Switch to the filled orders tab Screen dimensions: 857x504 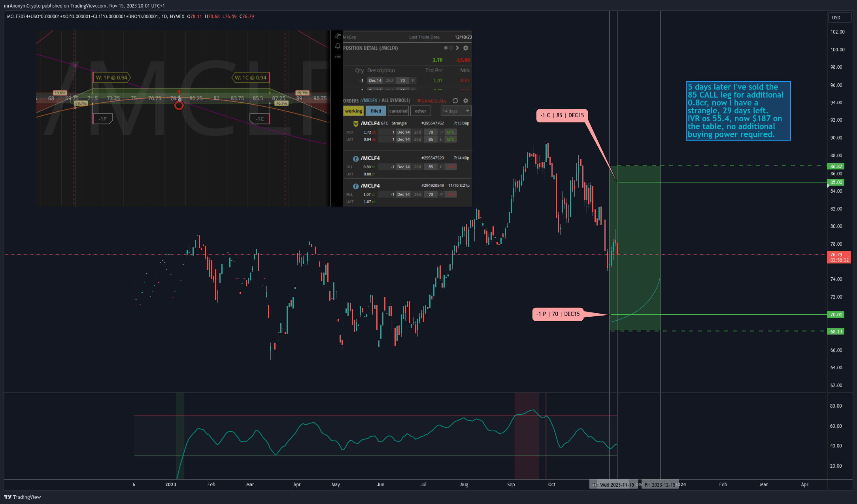pos(376,111)
